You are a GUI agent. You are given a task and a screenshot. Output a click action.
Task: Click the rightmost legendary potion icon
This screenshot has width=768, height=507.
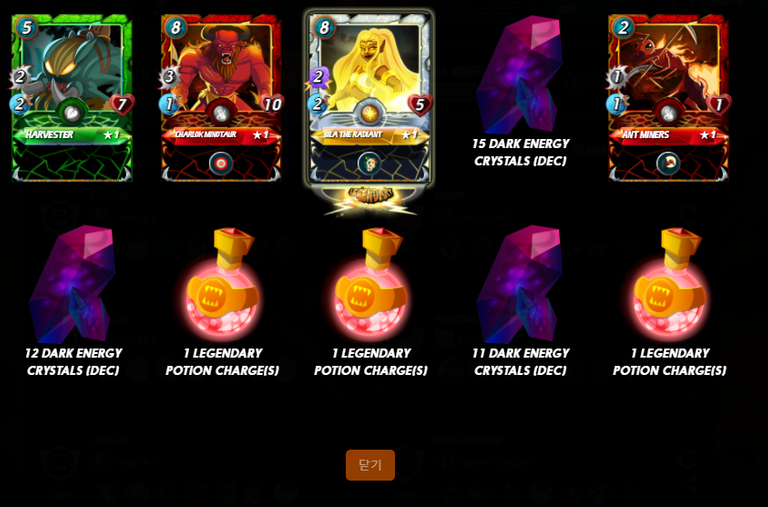(x=670, y=284)
